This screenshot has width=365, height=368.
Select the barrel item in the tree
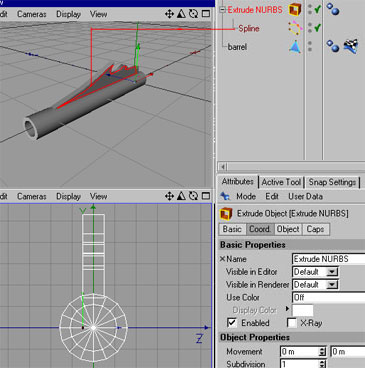tap(237, 47)
